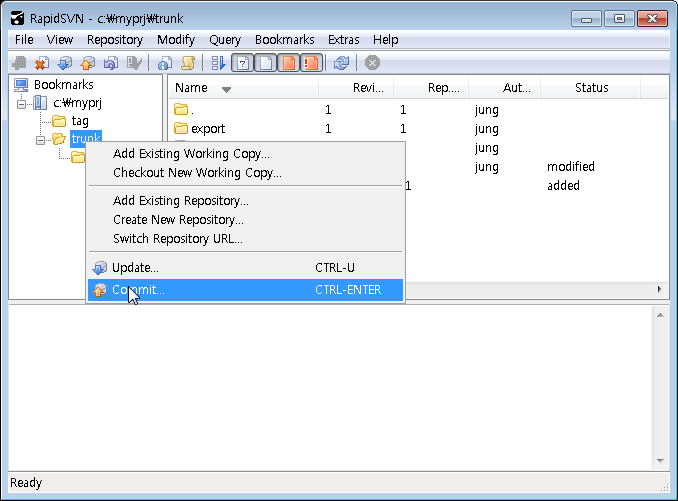Click the RapidSVN title bar app icon
This screenshot has width=678, height=501.
(x=17, y=19)
